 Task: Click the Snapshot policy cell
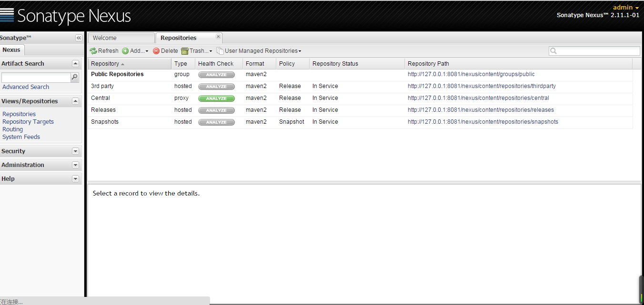(292, 122)
